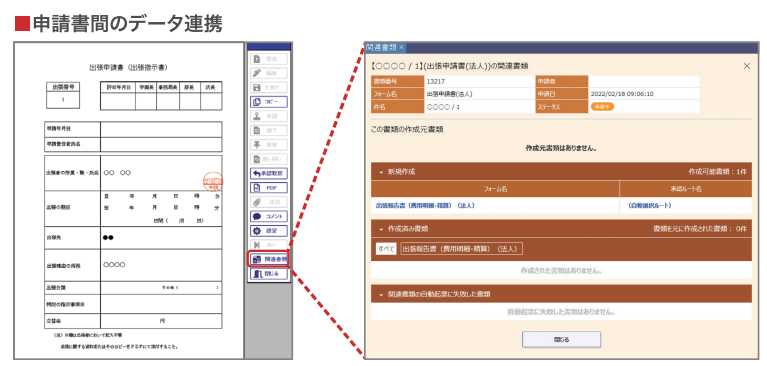767x366 pixels.
Task: Select the すべて filter tab
Action: (x=385, y=249)
